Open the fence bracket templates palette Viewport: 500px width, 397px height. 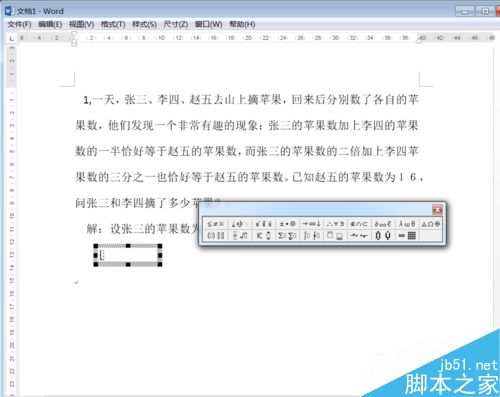tap(215, 236)
